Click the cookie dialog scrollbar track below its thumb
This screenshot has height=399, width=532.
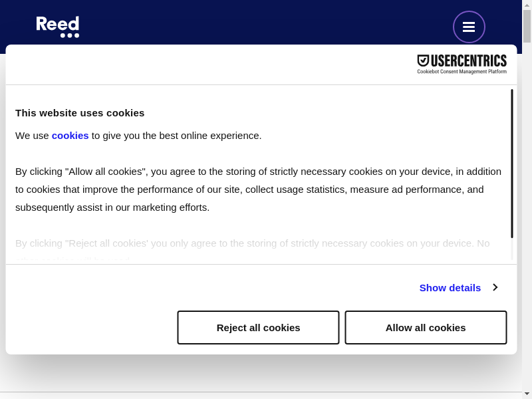click(x=511, y=249)
